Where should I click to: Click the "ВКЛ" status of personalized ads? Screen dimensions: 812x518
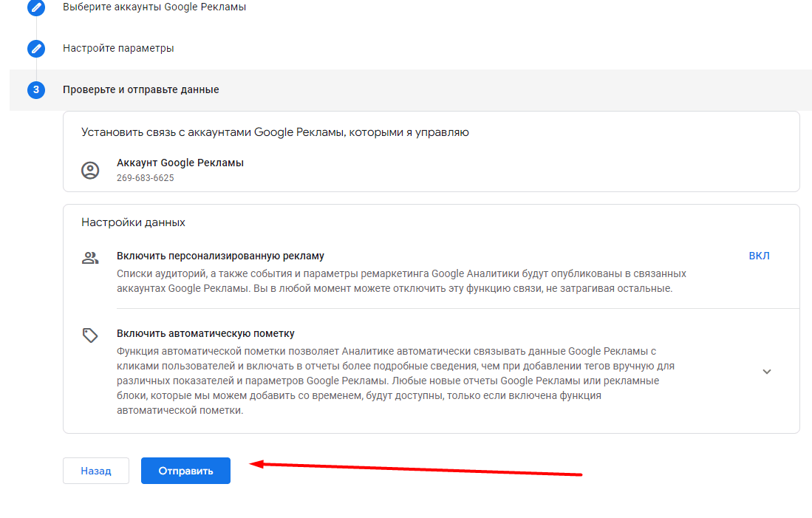pos(760,256)
